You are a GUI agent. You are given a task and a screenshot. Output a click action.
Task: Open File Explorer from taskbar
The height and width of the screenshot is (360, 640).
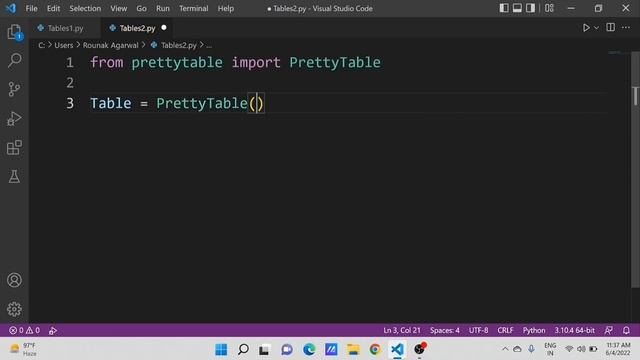coord(353,349)
